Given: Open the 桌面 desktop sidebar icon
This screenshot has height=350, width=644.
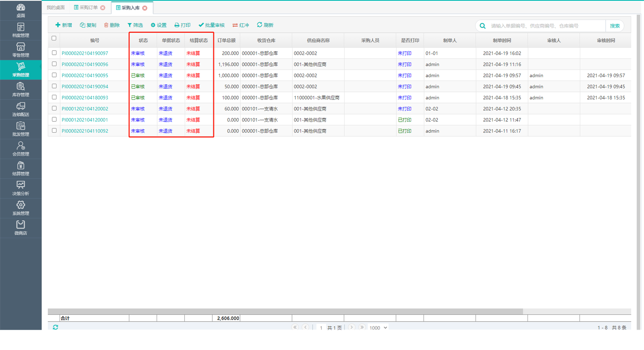Looking at the screenshot, I should pos(21,10).
